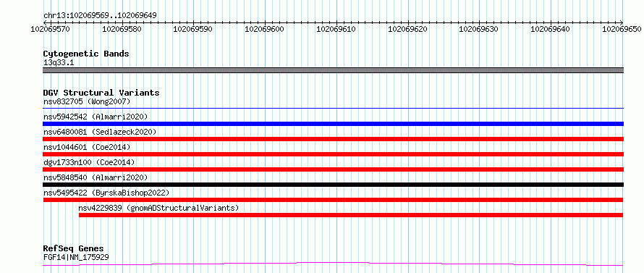Open the FGF14|NM_175929 gene label
The image size is (644, 273).
[x=76, y=258]
